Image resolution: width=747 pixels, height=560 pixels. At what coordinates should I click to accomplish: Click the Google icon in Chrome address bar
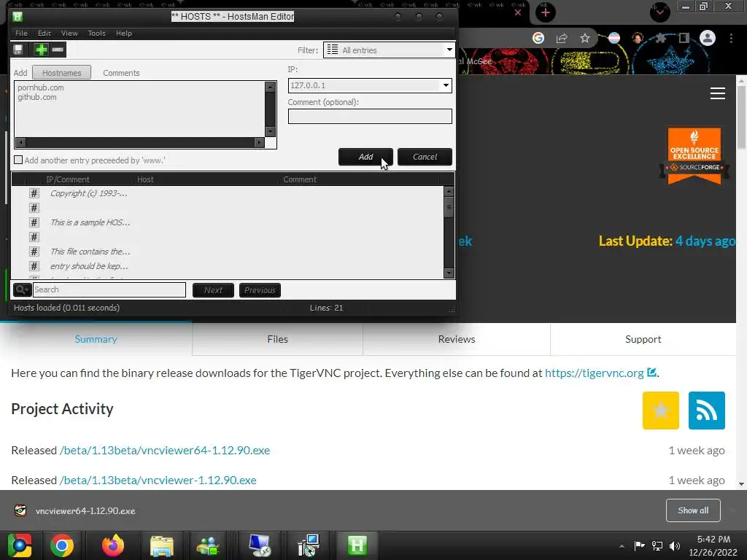point(538,38)
